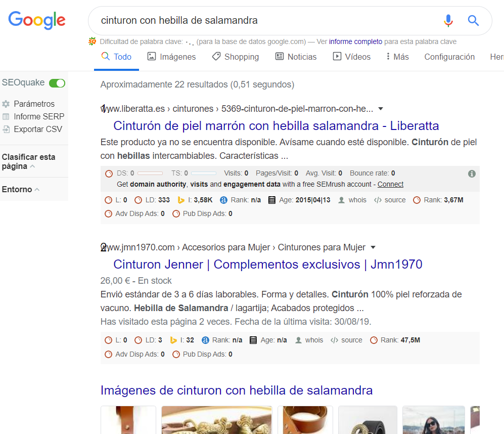Click Age archive icon for Jmn1970

[x=253, y=340]
